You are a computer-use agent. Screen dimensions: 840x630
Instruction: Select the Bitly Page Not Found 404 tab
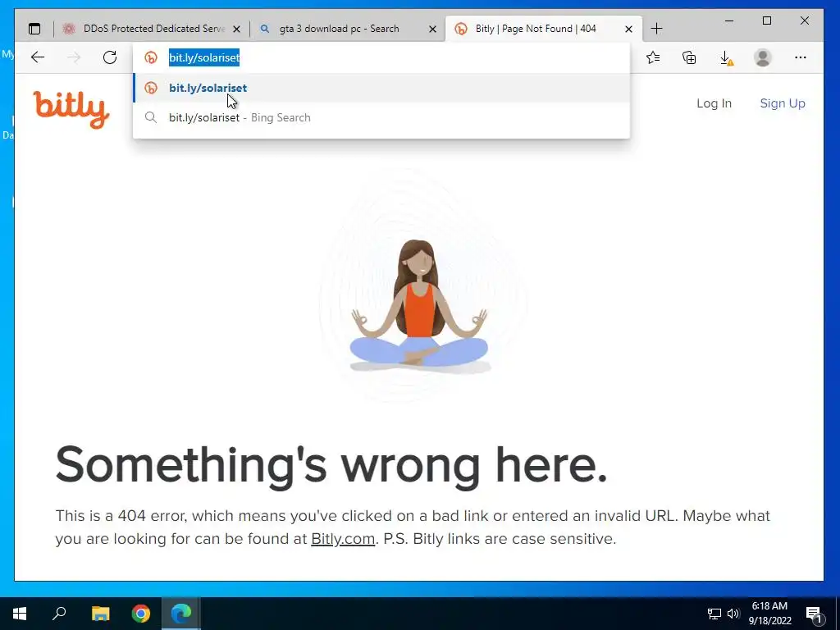544,29
